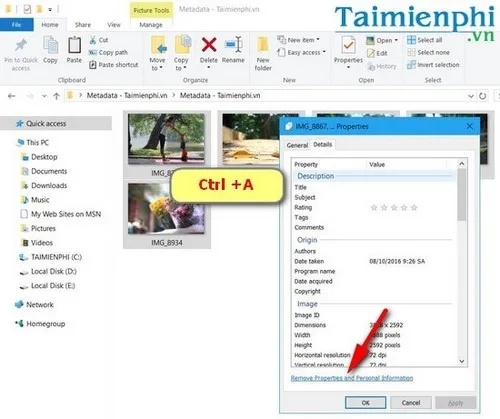Go back with the back arrow
The height and width of the screenshot is (419, 500).
(x=12, y=96)
